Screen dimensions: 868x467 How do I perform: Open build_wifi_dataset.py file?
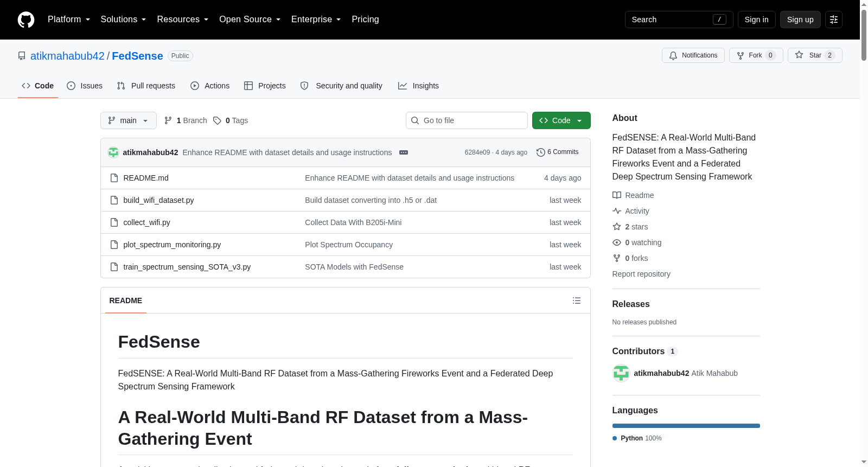tap(158, 200)
